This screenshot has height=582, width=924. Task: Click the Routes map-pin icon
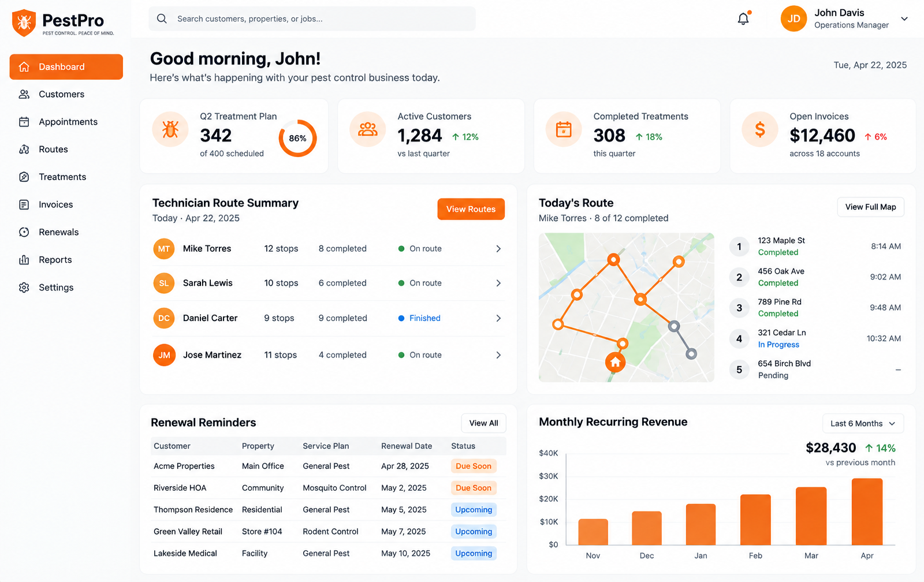point(24,150)
